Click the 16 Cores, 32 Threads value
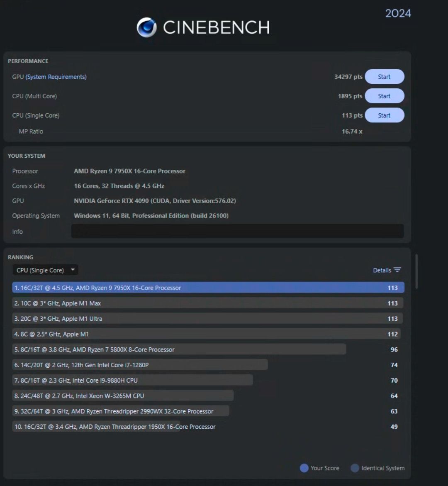Image resolution: width=448 pixels, height=486 pixels. tap(119, 186)
